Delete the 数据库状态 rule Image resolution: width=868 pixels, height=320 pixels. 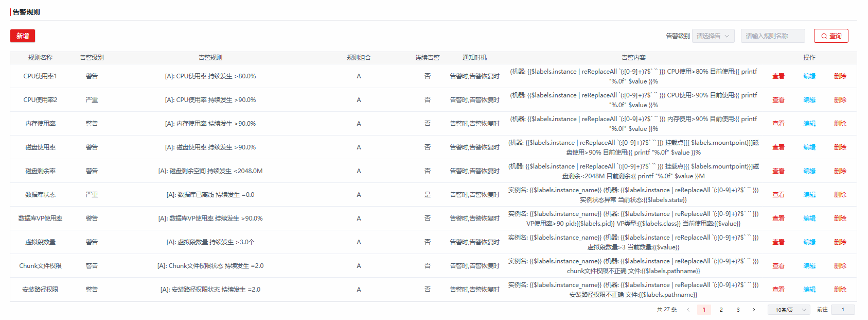(x=840, y=195)
